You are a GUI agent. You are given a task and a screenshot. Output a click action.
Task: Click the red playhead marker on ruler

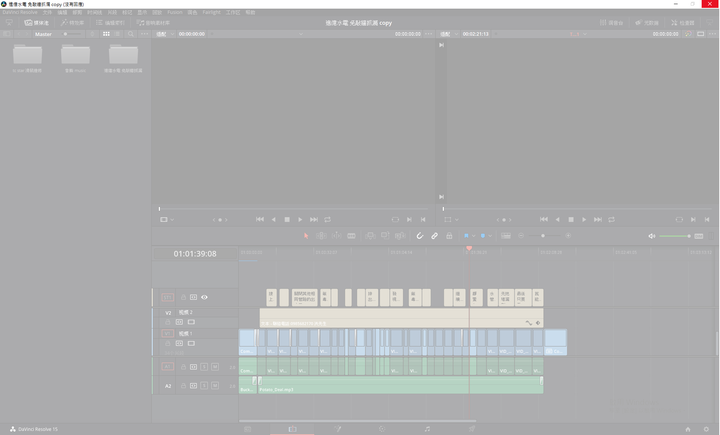[469, 248]
